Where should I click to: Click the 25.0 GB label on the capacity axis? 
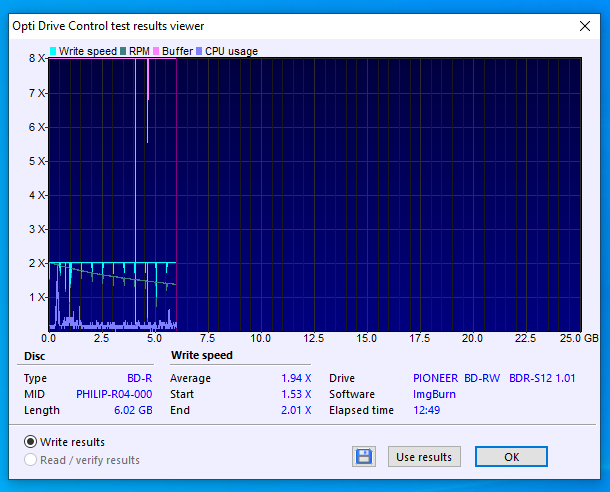click(x=579, y=338)
